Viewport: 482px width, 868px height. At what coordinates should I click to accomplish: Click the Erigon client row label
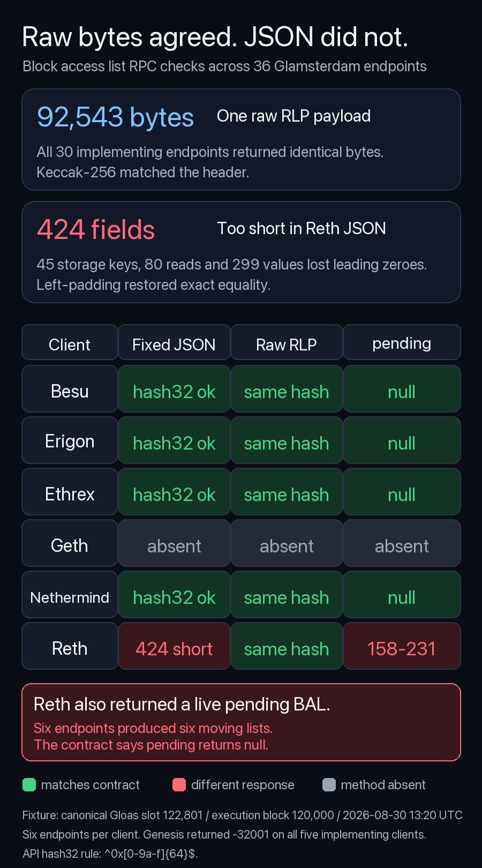[x=70, y=440]
